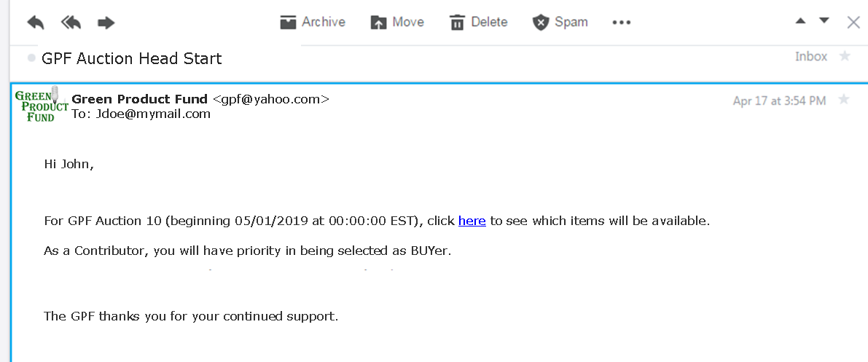Click the Apr 17 at 3:54 PM timestamp
This screenshot has width=868, height=362.
(x=779, y=101)
